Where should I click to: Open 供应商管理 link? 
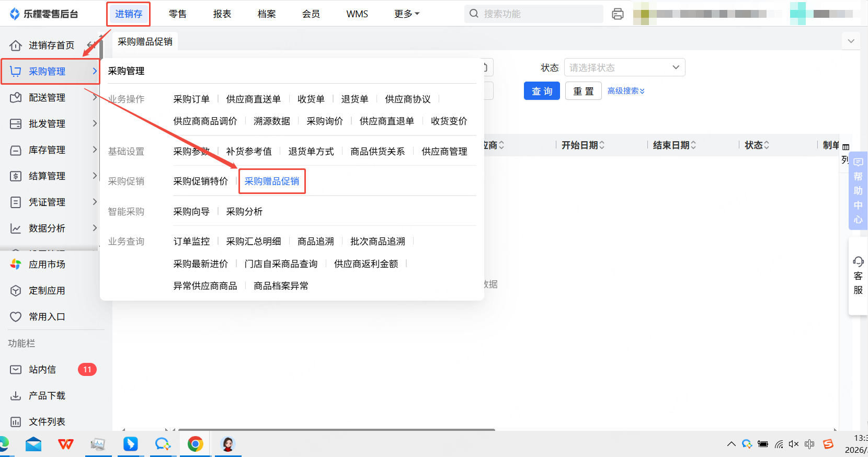click(x=444, y=151)
